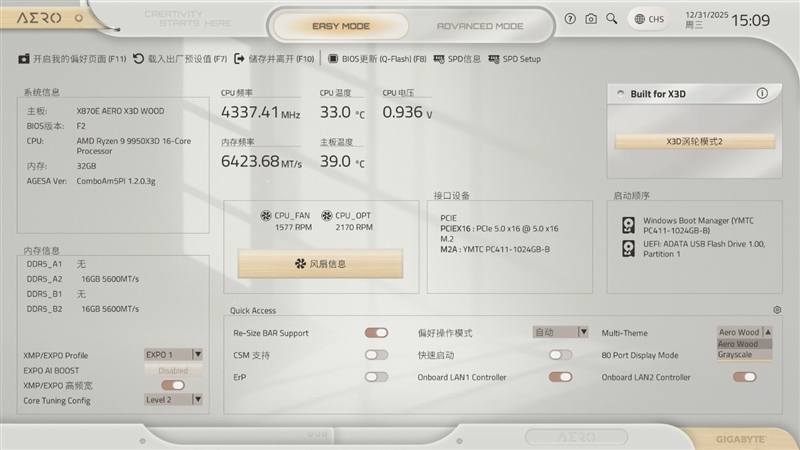Toggle the ErP switch

pos(377,377)
